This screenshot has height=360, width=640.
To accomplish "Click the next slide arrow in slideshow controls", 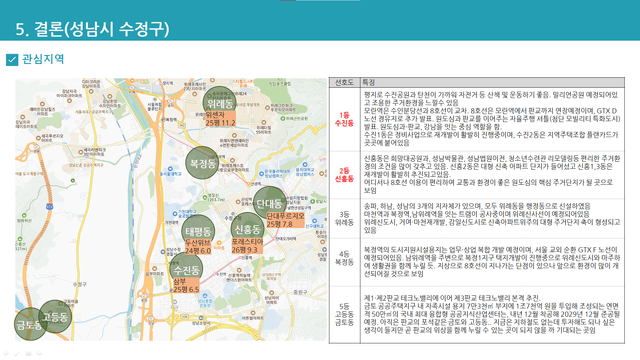I will (x=39, y=353).
